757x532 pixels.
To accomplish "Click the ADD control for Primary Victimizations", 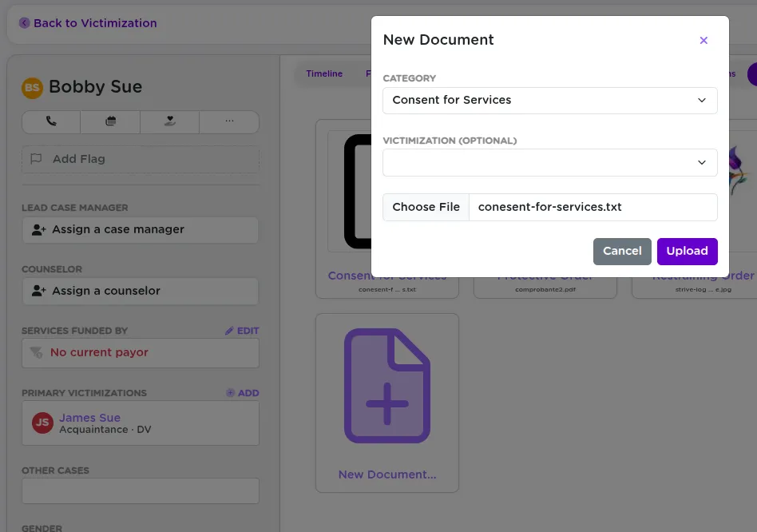I will (243, 392).
